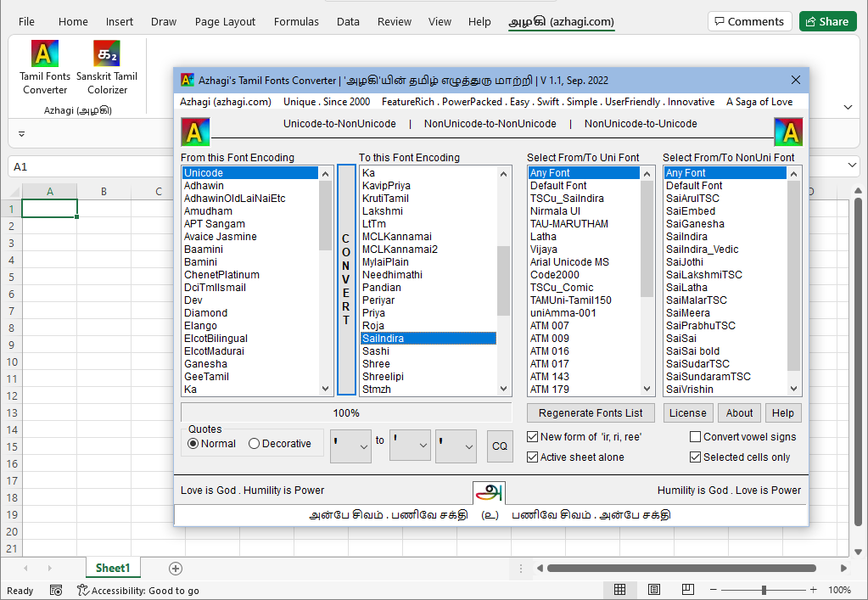Open the Tamil Fonts Converter ribbon icon
Viewport: 868px width, 600px height.
(45, 68)
